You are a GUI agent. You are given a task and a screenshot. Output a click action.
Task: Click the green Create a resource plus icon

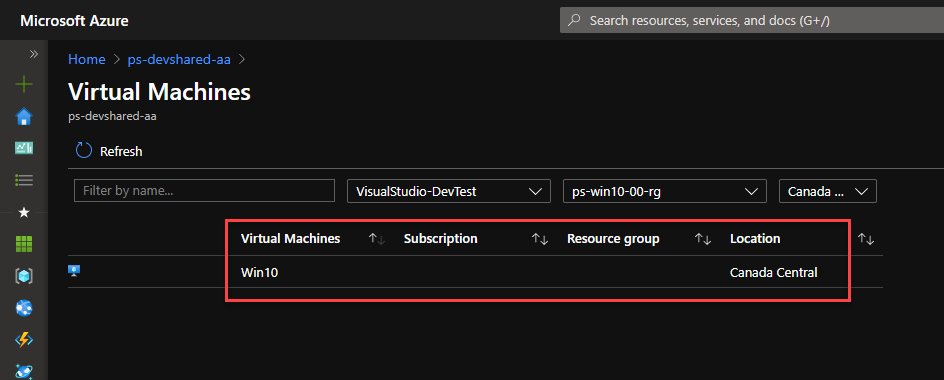pos(23,84)
